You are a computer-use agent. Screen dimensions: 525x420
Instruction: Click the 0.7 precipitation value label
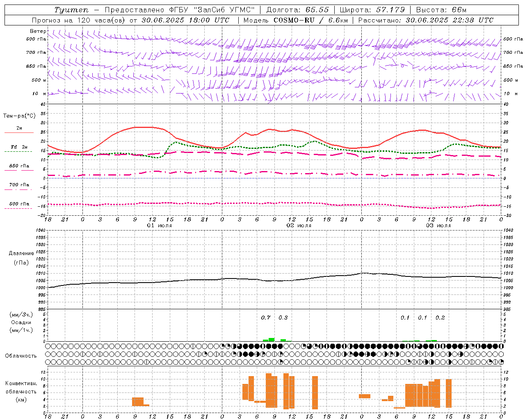(266, 317)
